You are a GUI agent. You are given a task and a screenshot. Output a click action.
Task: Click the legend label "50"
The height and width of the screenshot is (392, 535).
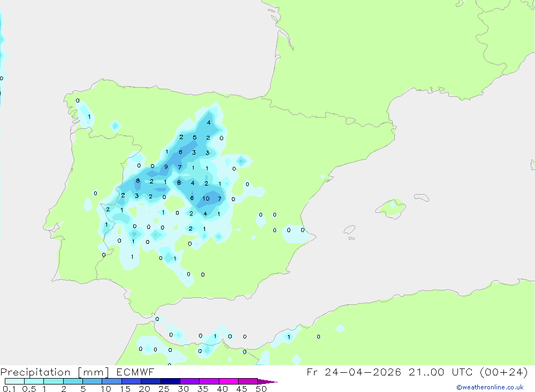tap(261, 389)
